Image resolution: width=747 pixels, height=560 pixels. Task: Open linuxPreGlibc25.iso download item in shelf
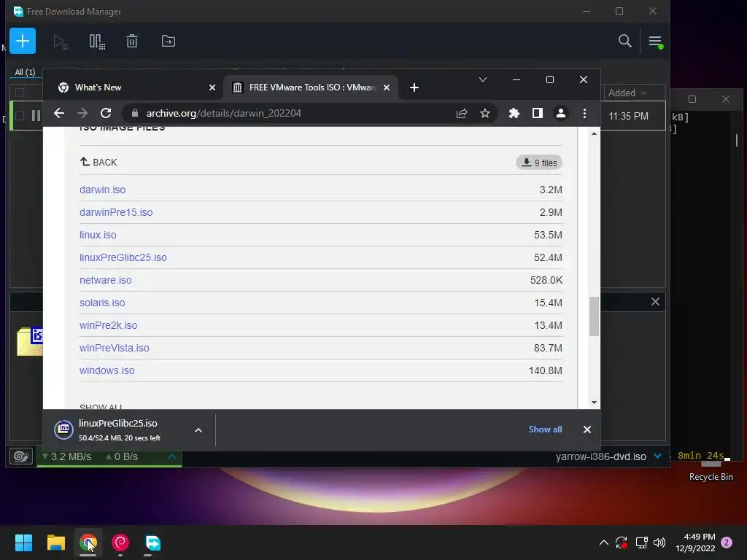pyautogui.click(x=119, y=430)
